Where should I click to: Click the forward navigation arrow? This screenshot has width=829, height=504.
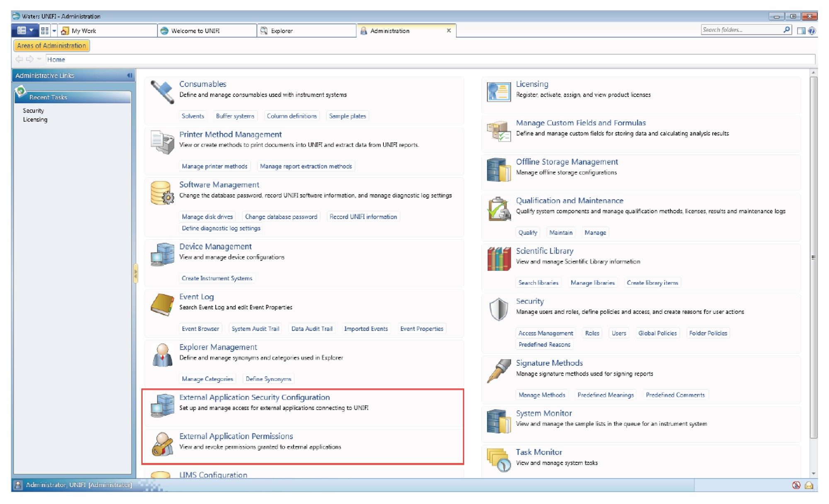pos(30,59)
